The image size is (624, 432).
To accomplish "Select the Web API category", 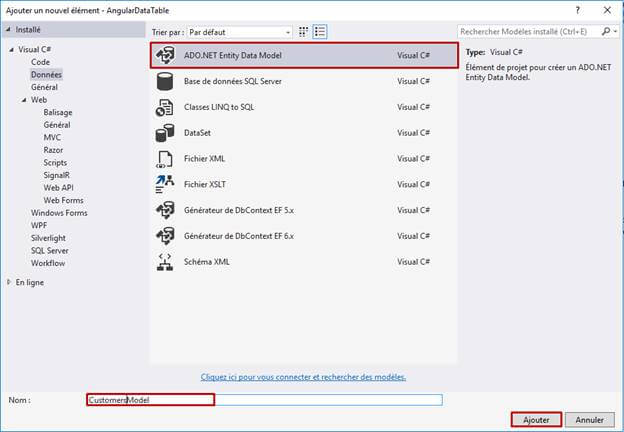I will [58, 188].
